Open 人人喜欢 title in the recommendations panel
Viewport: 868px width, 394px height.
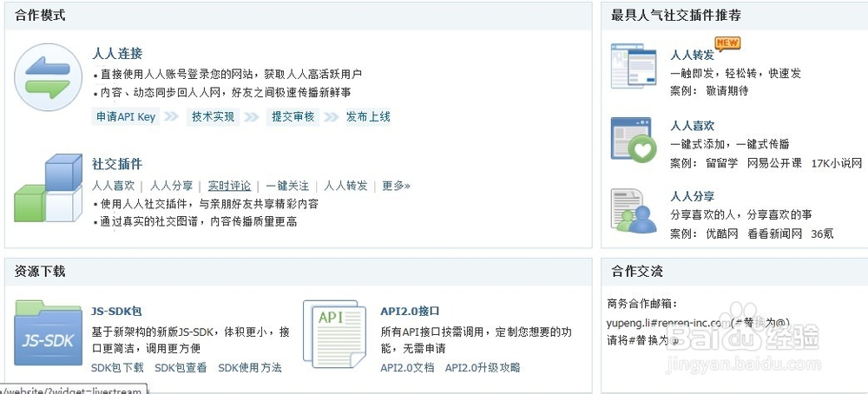coord(692,126)
